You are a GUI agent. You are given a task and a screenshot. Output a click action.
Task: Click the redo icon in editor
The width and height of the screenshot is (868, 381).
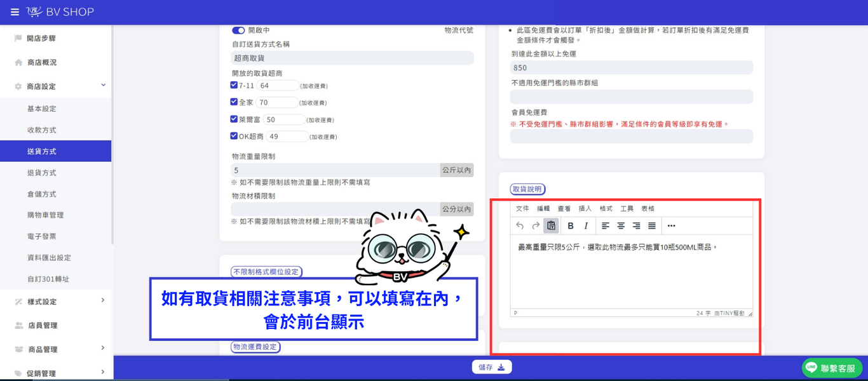pos(536,225)
